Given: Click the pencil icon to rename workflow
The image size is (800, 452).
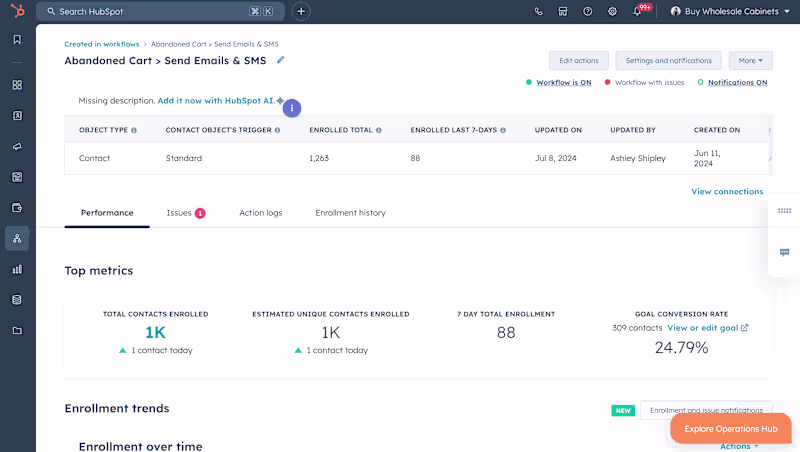Looking at the screenshot, I should tap(281, 60).
